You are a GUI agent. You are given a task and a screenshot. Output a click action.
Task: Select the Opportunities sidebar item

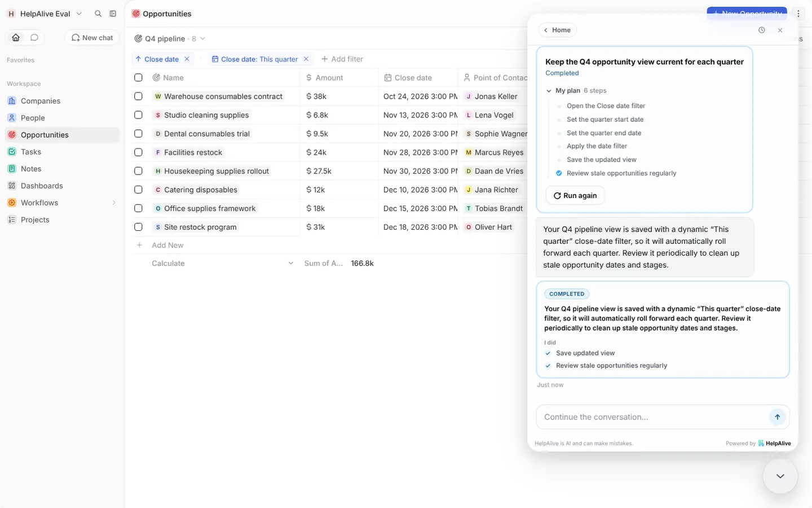click(x=62, y=135)
